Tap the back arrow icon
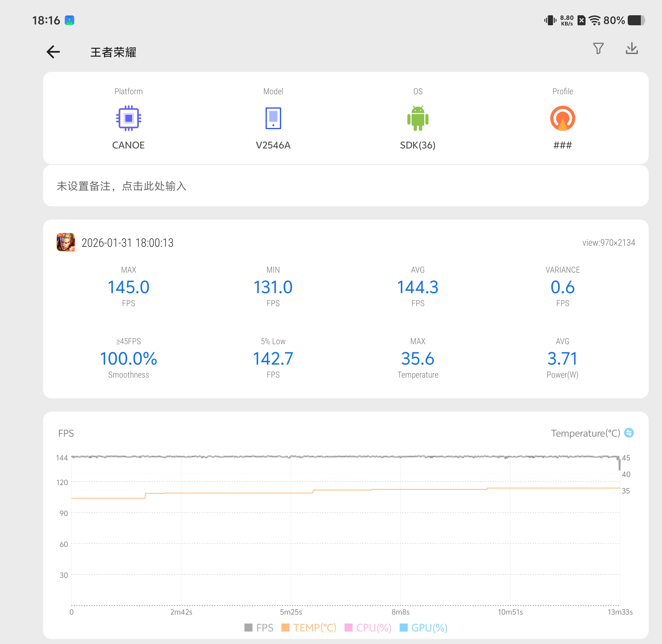 click(x=53, y=52)
